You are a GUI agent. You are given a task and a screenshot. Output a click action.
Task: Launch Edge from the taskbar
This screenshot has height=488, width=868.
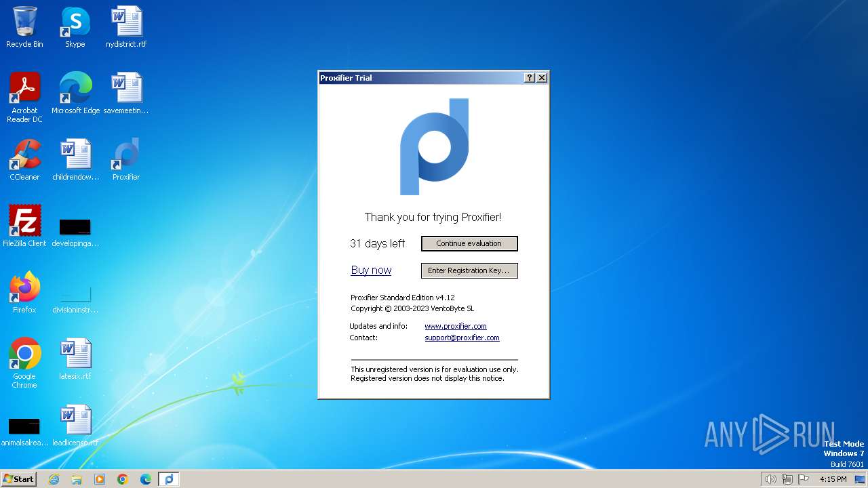tap(146, 479)
